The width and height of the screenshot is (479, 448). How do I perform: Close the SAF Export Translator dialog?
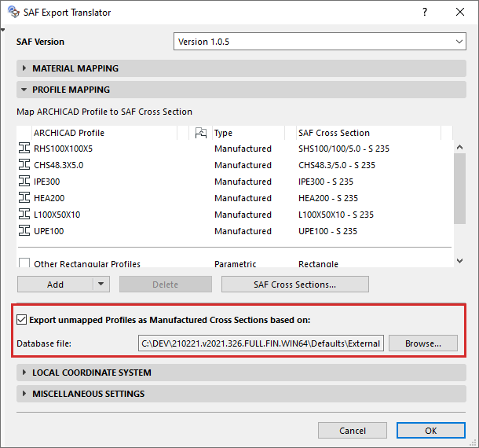(460, 13)
